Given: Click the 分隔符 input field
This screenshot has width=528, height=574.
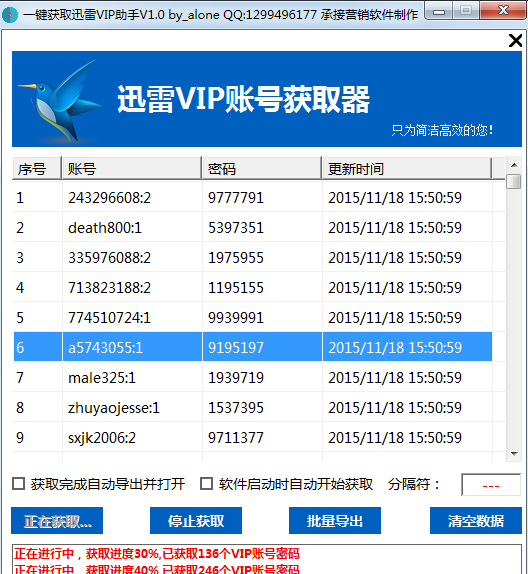Looking at the screenshot, I should [x=491, y=485].
